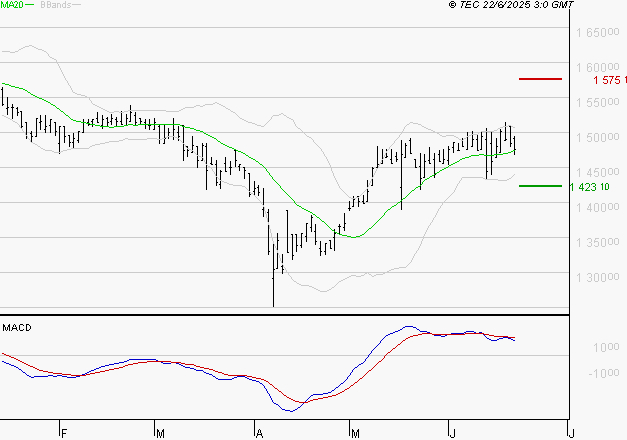Click the MA20 legend label
The image size is (627, 440).
(11, 5)
